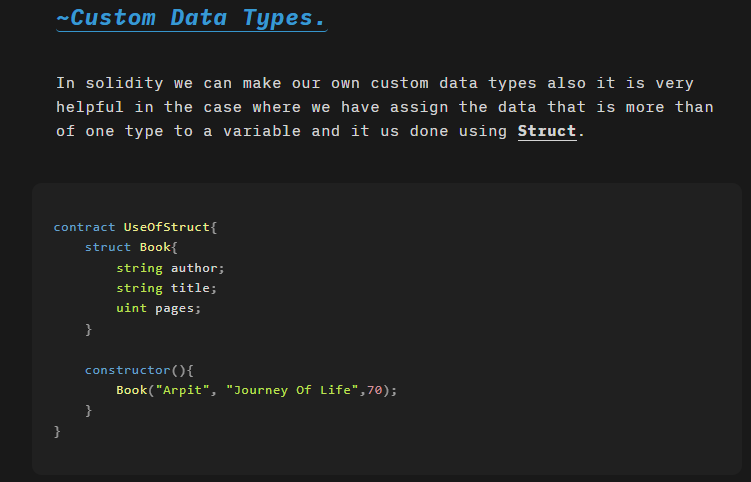Click the 'Book("Arpit", "Journey Of Life",70);' line
Viewport: 751px width, 482px height.
click(257, 390)
